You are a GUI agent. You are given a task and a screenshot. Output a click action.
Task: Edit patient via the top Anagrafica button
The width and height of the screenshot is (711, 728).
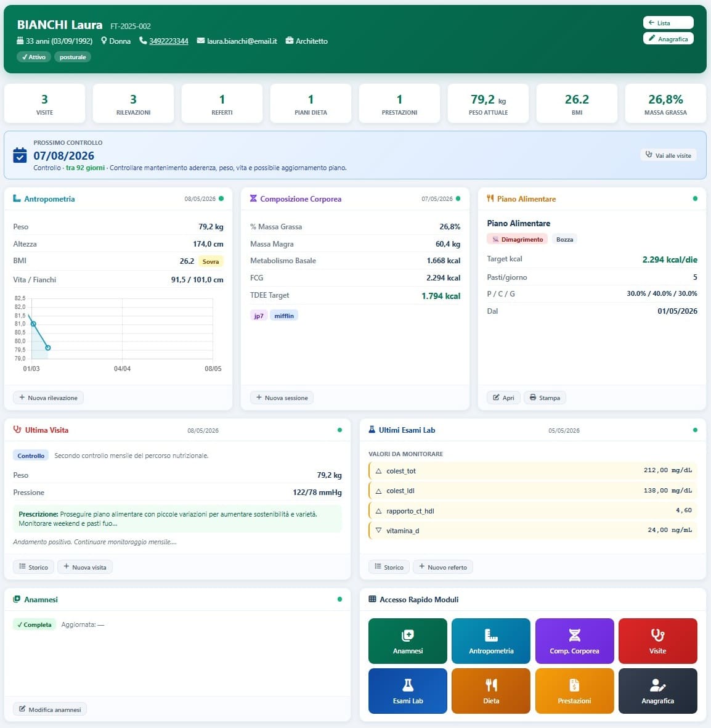coord(668,39)
